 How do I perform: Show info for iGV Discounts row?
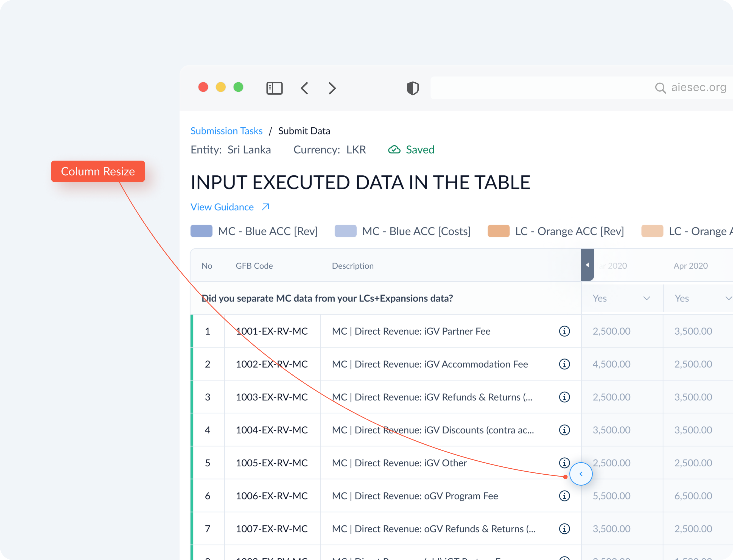click(x=564, y=430)
